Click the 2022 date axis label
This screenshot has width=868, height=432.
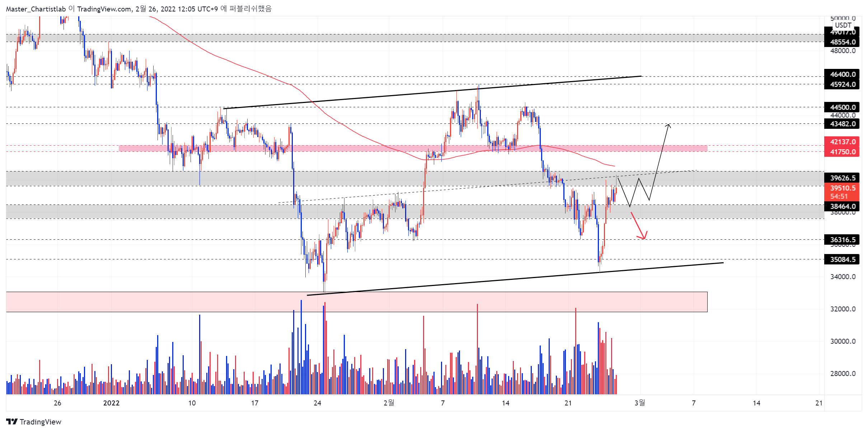click(111, 403)
